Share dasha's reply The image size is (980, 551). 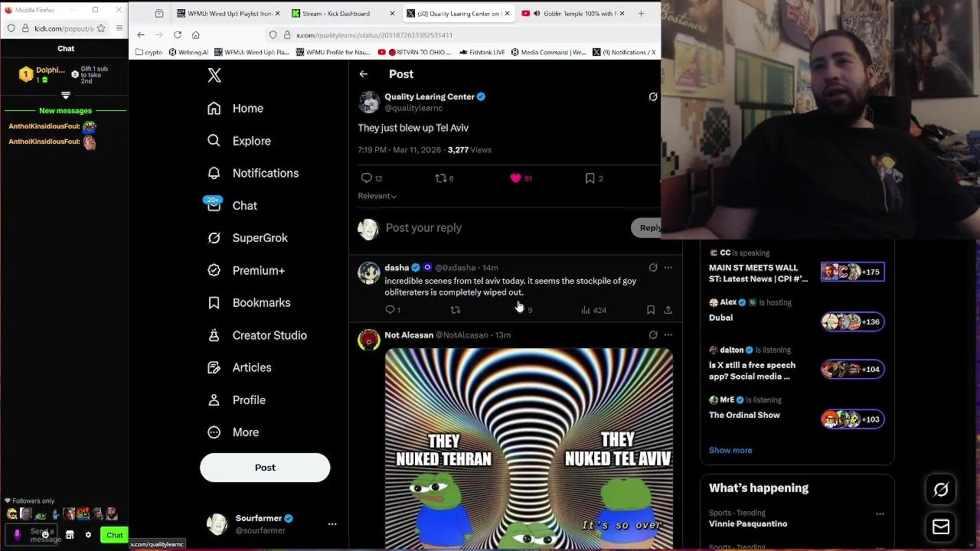(668, 310)
